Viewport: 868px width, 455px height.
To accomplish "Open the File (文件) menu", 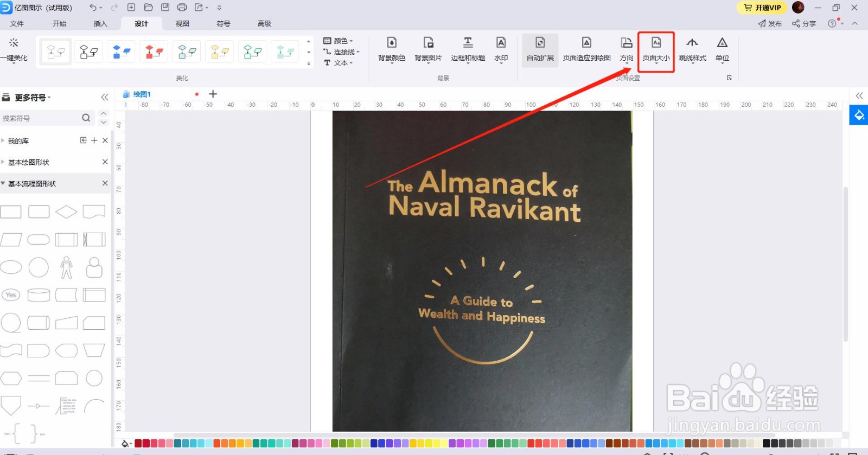I will tap(17, 23).
